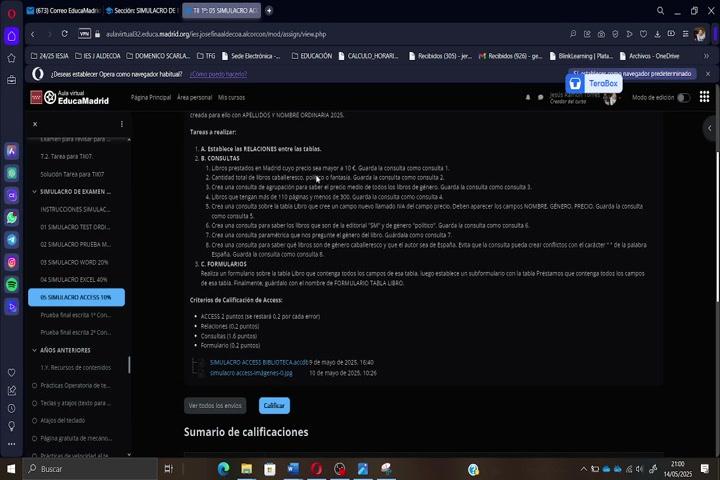Click the Opera sidebar home icon
Viewport: 720px width, 480px height.
[x=11, y=36]
